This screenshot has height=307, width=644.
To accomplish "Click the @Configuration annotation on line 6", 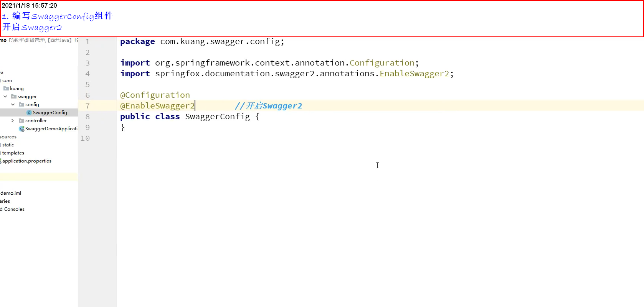I will pyautogui.click(x=155, y=95).
